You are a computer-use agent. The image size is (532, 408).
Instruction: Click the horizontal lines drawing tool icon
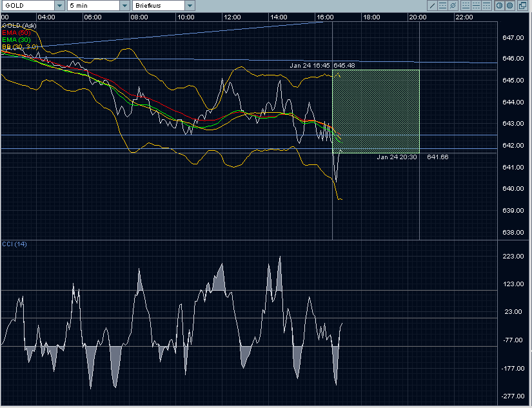442,5
